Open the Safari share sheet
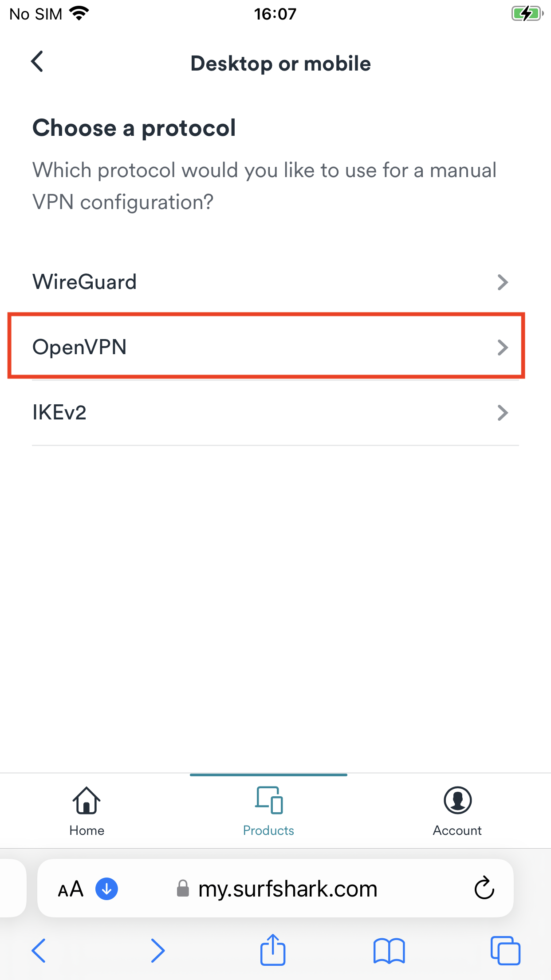Image resolution: width=551 pixels, height=980 pixels. [x=272, y=950]
